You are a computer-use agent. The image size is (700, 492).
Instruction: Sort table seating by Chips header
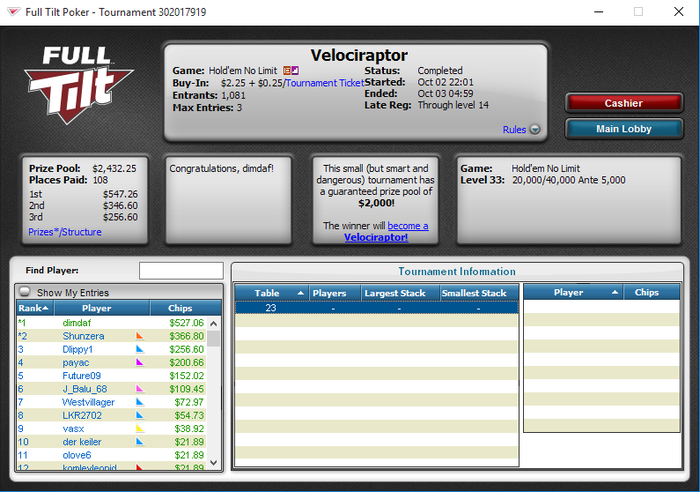(651, 292)
